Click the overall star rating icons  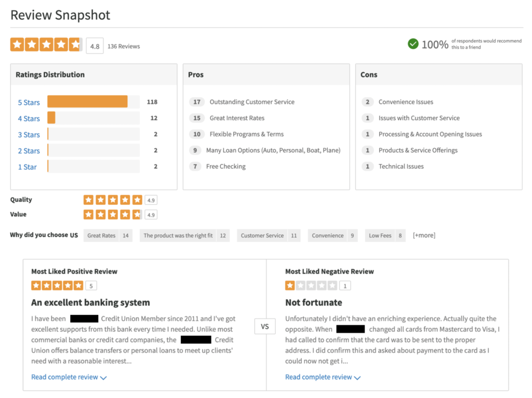coord(46,45)
